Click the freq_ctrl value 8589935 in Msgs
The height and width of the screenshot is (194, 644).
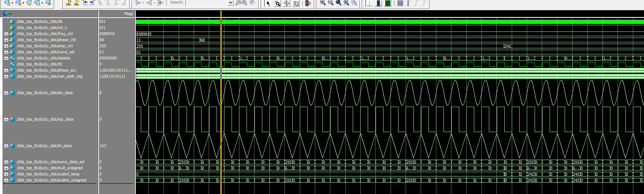[107, 34]
